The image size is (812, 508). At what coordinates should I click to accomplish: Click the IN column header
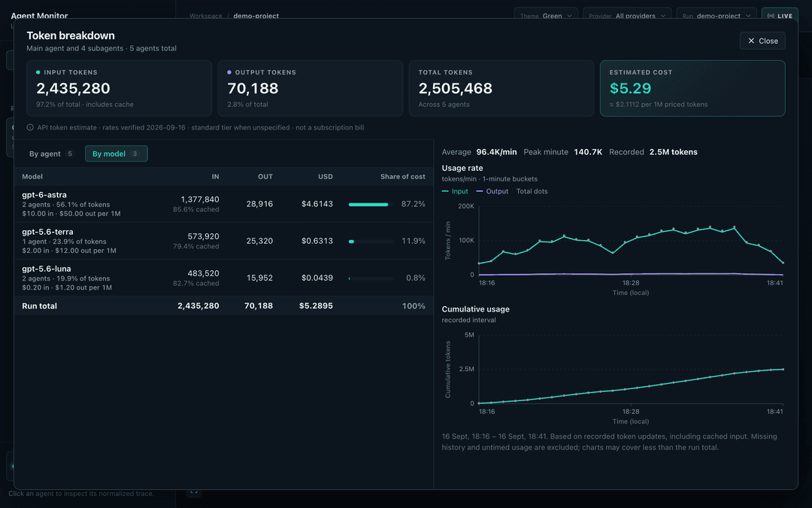216,177
